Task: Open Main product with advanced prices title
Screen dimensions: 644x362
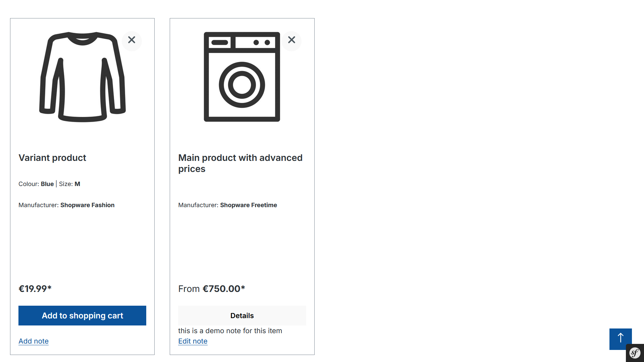Action: click(x=240, y=163)
